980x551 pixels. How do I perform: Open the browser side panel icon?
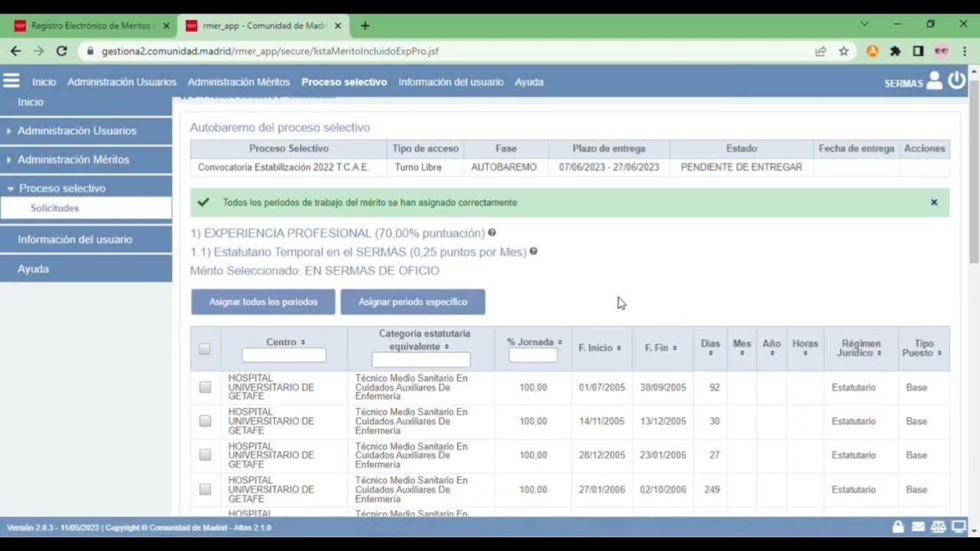[918, 51]
